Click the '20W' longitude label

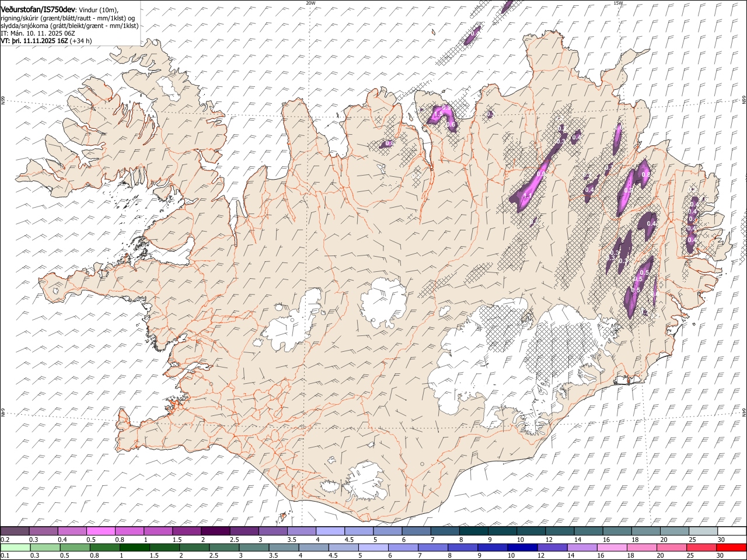coord(310,3)
